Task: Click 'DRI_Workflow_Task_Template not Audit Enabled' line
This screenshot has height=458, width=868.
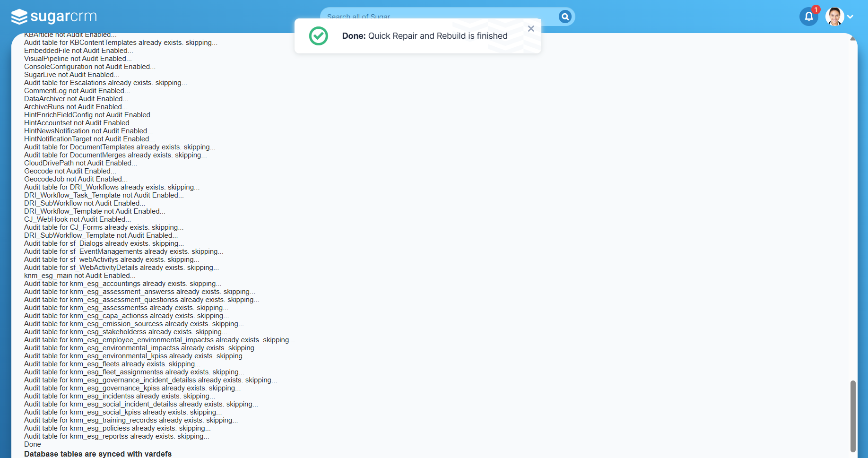Action: coord(104,195)
